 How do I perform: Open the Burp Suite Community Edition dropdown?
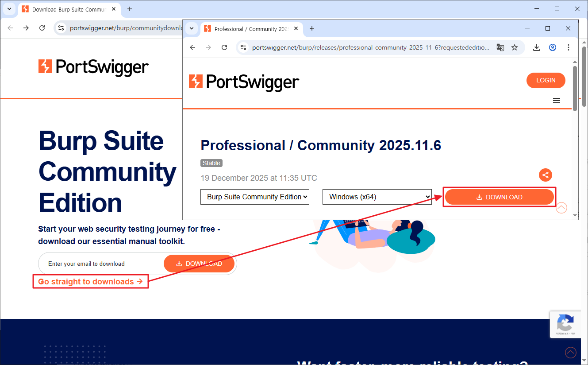coord(255,197)
